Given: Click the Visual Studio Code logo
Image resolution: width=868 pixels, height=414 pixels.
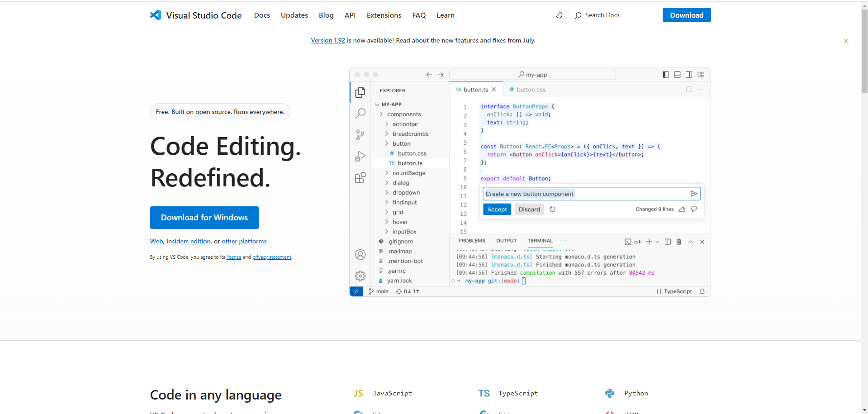Looking at the screenshot, I should click(156, 15).
